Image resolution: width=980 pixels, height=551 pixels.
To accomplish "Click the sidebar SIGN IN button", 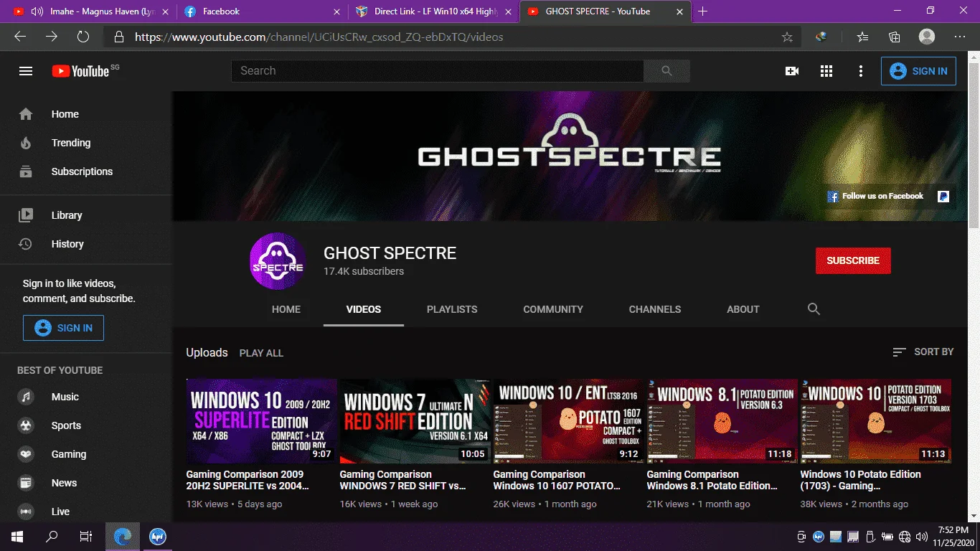I will 63,328.
